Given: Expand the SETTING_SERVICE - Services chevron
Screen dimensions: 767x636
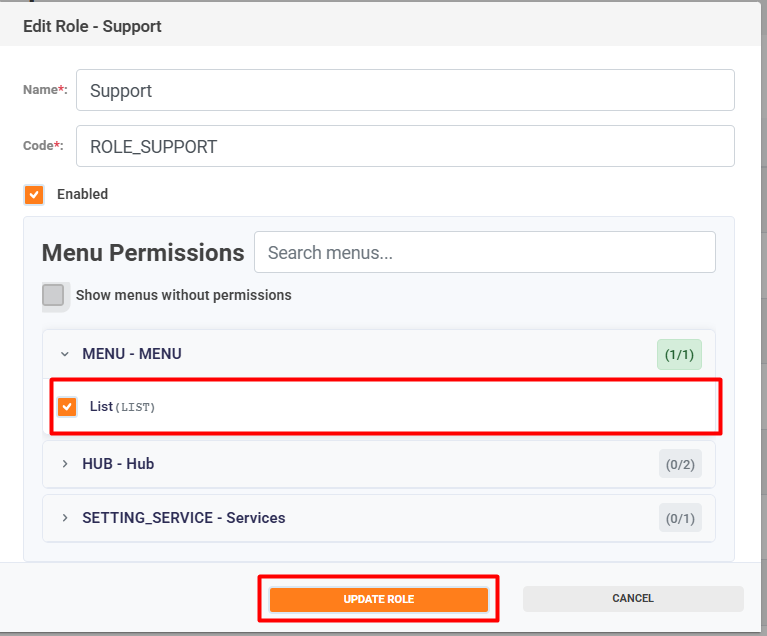Looking at the screenshot, I should [x=64, y=518].
